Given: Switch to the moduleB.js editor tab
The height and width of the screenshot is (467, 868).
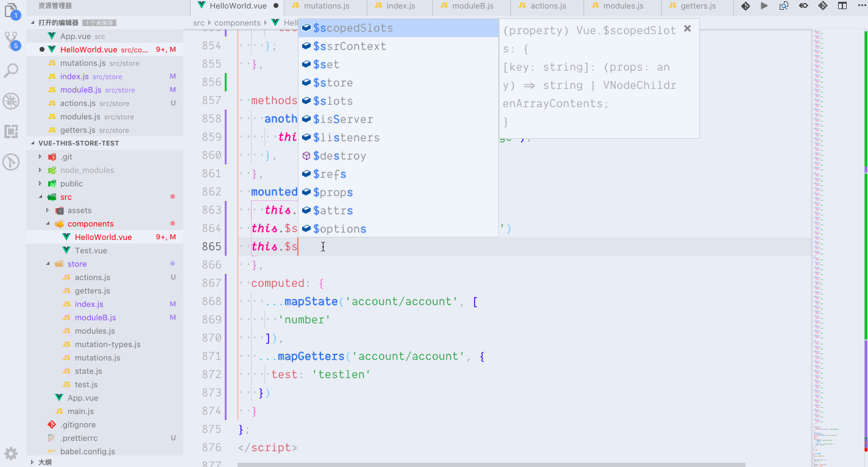Looking at the screenshot, I should (472, 6).
